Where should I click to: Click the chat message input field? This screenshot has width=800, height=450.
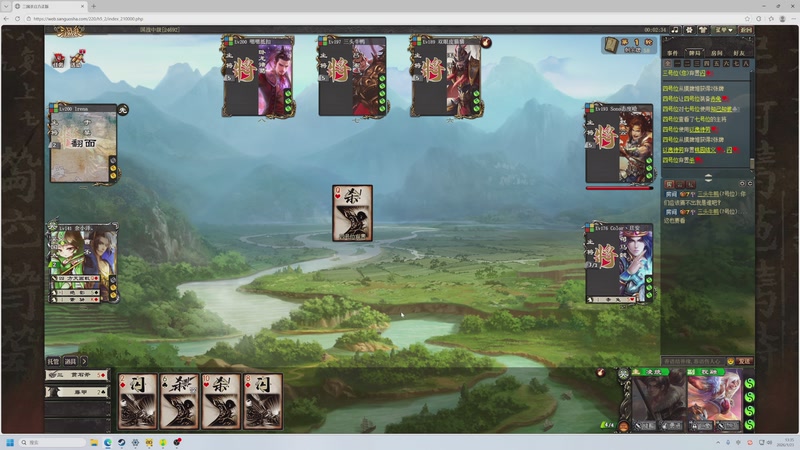click(x=693, y=361)
